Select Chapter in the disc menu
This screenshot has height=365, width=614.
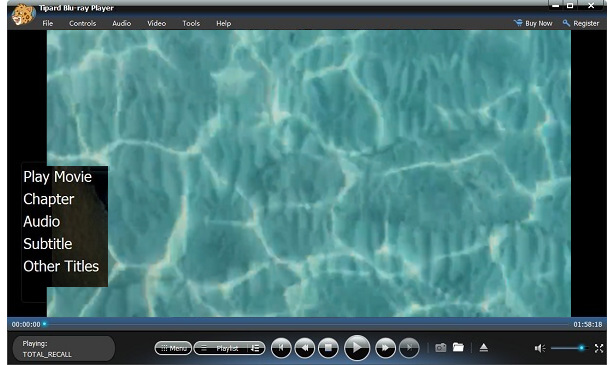(49, 199)
